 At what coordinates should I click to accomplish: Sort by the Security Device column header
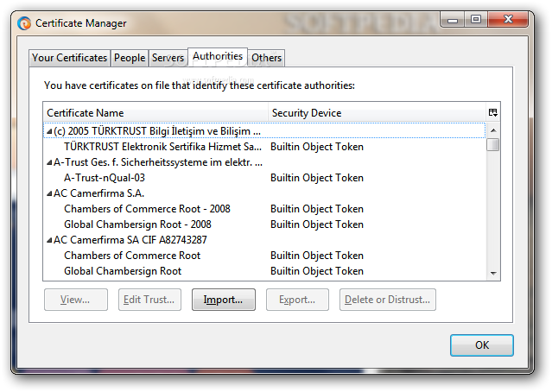coord(378,112)
